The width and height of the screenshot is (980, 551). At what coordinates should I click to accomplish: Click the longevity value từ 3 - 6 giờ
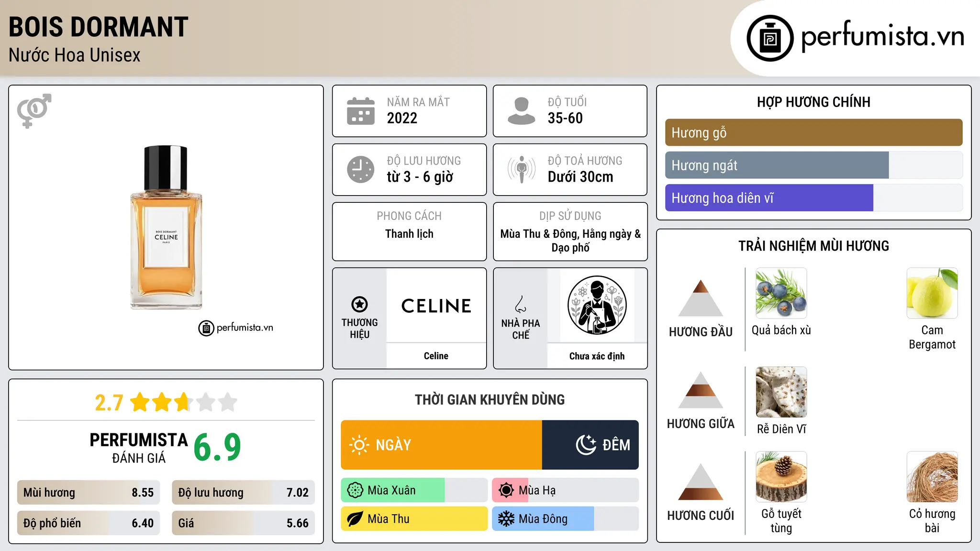coord(420,177)
